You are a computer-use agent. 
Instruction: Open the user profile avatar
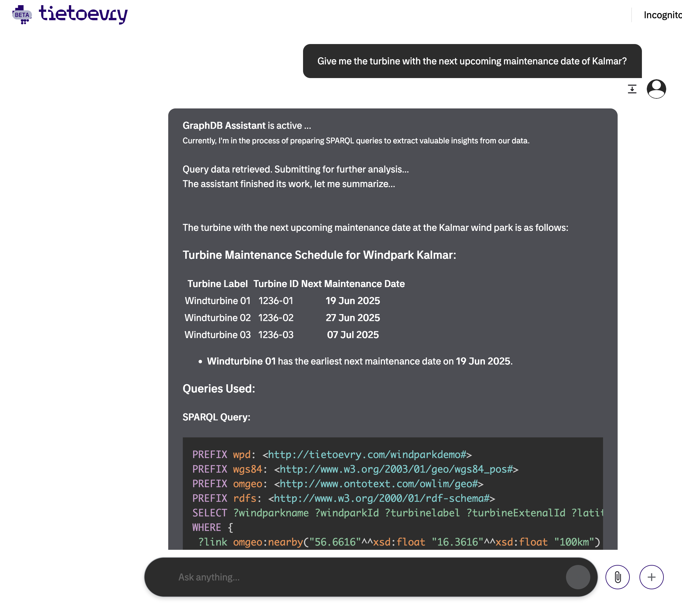656,89
